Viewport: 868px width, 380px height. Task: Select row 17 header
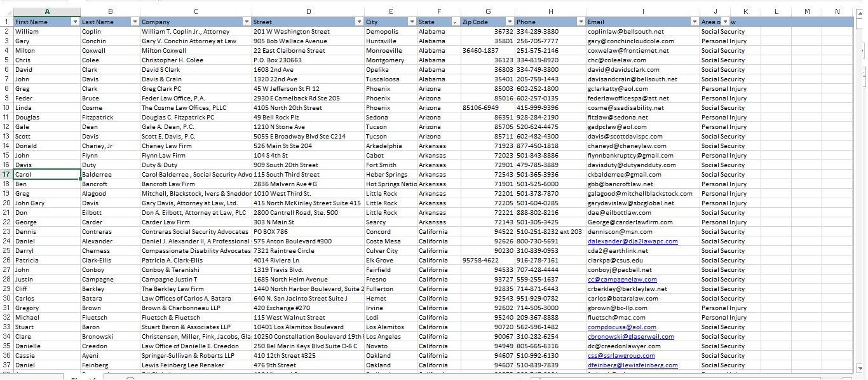click(6, 175)
